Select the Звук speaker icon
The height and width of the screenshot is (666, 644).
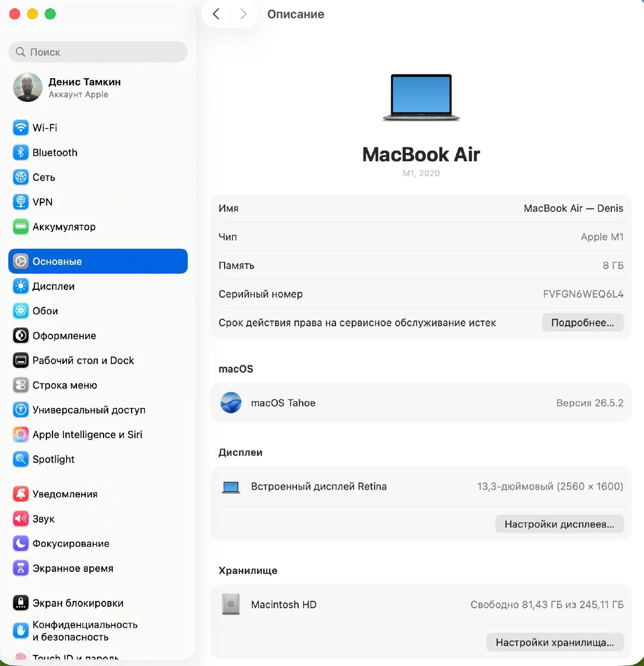pyautogui.click(x=21, y=519)
